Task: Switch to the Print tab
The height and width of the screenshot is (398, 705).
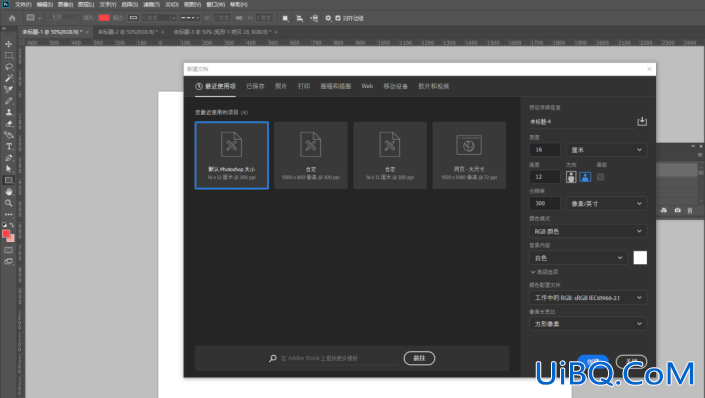Action: point(304,86)
